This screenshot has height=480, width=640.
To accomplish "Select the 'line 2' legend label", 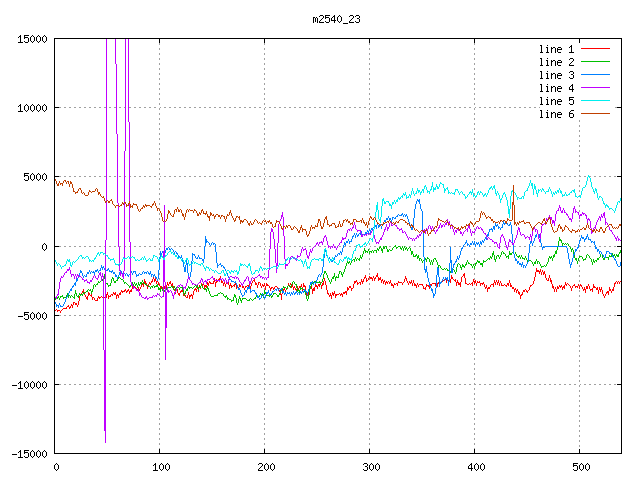I will [557, 62].
